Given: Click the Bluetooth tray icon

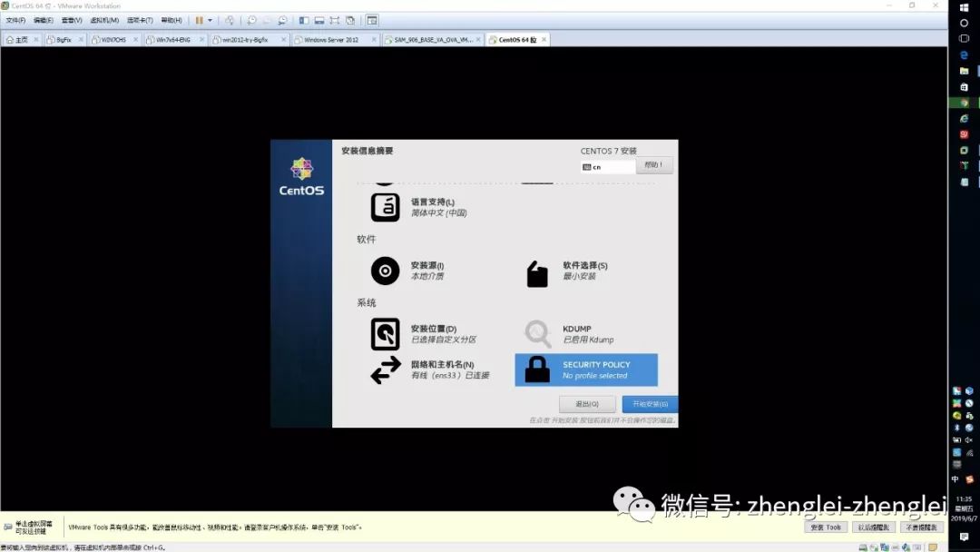Looking at the screenshot, I should pos(957,428).
